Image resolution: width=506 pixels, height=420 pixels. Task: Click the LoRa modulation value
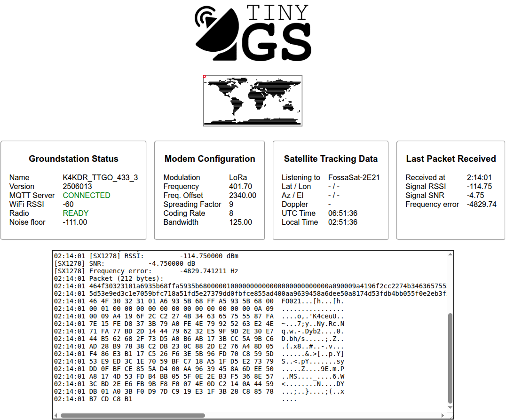click(238, 178)
